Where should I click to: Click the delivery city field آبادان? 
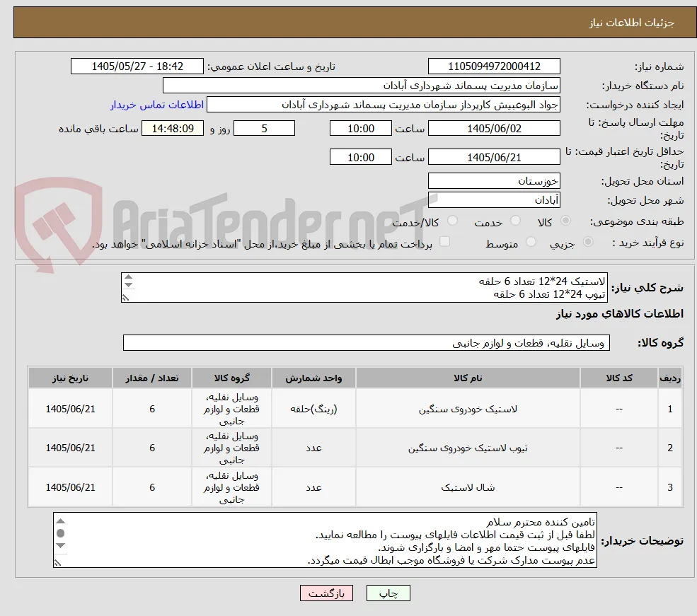coord(494,200)
